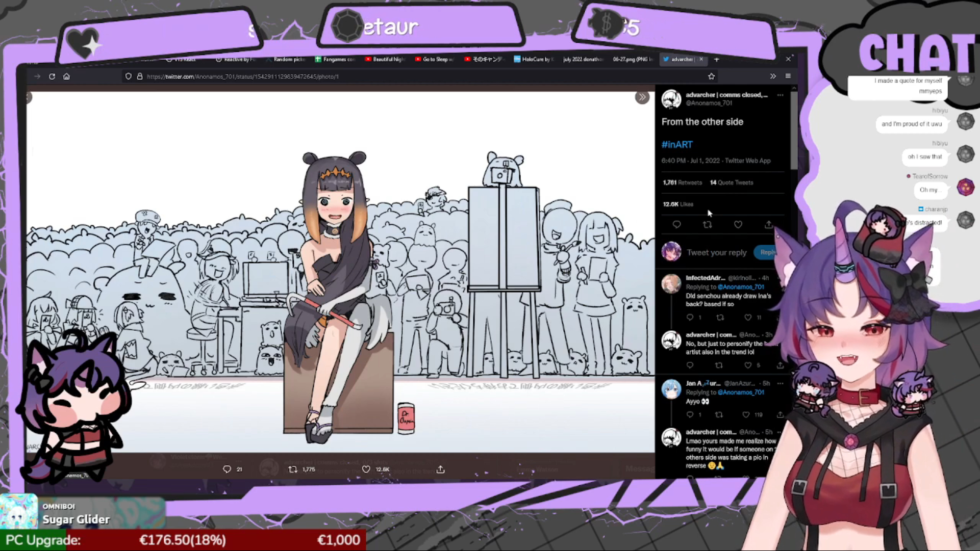Share Jan Azur's 'Ayyo' comment
Image resolution: width=980 pixels, height=551 pixels.
pyautogui.click(x=780, y=415)
